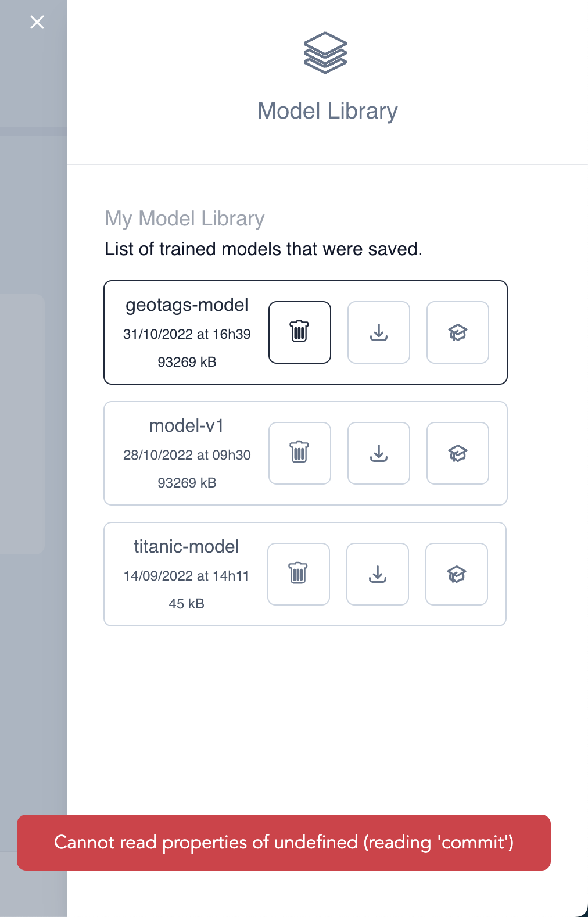The height and width of the screenshot is (917, 588).
Task: Download the geotags-model
Action: click(378, 332)
